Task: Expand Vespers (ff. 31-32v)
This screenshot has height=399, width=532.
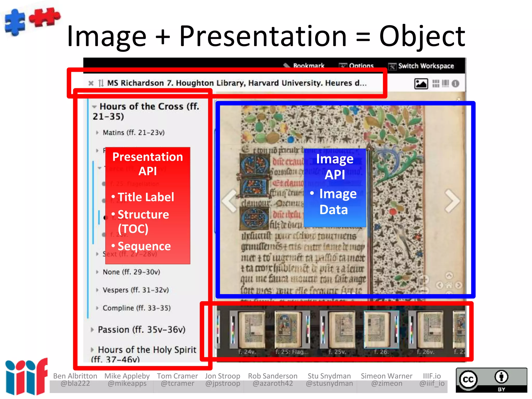Action: pyautogui.click(x=97, y=290)
